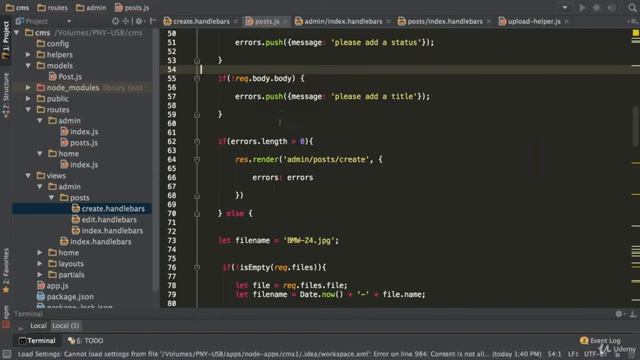
Task: Open the npm tool window tab
Action: point(6,317)
